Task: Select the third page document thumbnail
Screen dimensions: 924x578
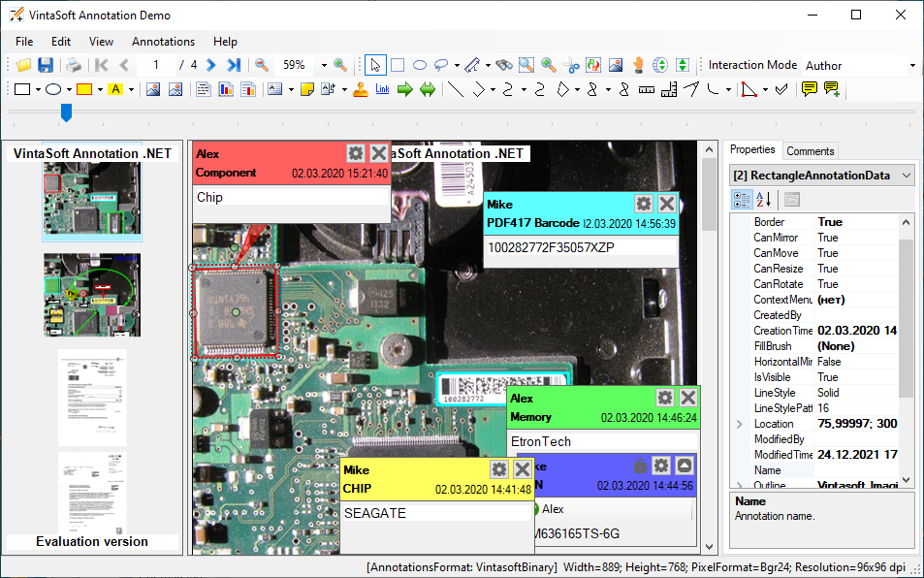Action: click(x=92, y=398)
